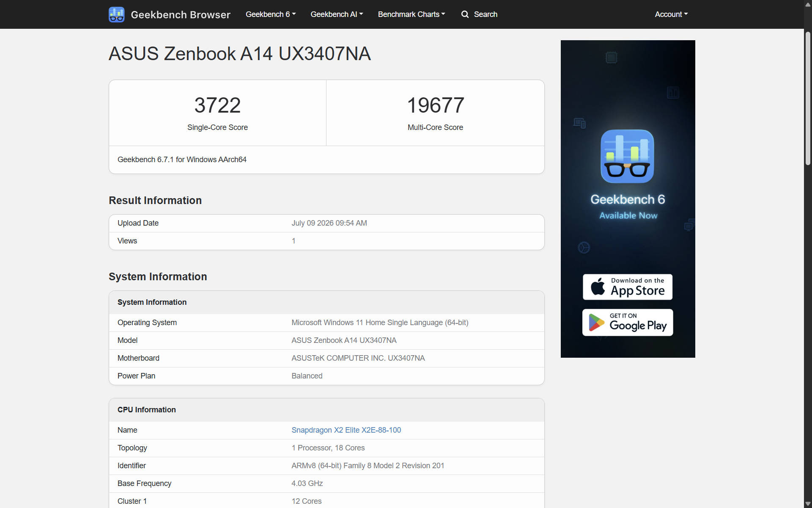Click the scrollbar down arrow
Viewport: 812px width, 508px height.
point(808,504)
